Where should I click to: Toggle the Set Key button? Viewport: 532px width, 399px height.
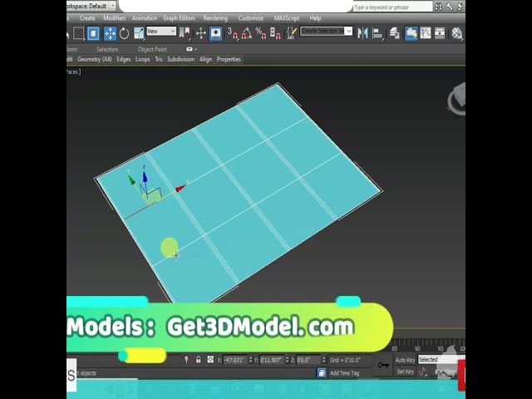pos(405,372)
